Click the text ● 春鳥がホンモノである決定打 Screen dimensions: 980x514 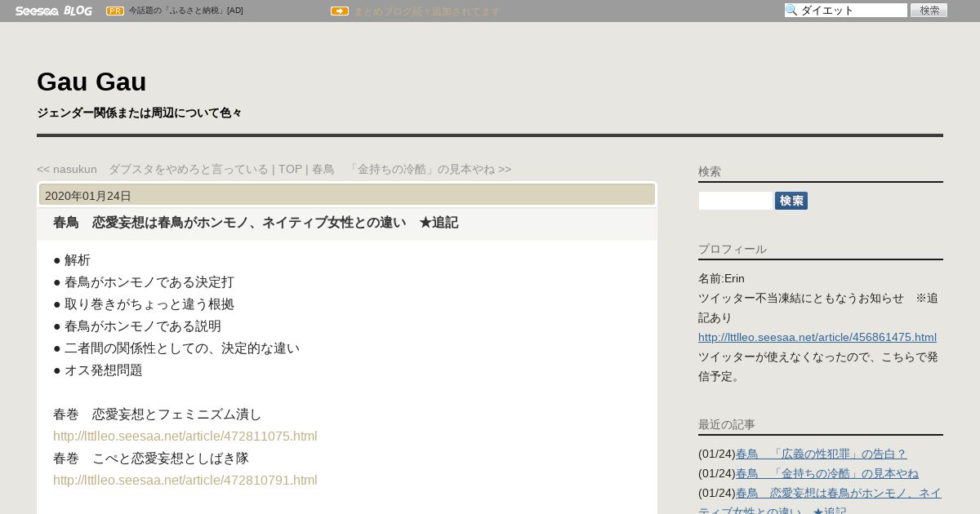point(144,282)
